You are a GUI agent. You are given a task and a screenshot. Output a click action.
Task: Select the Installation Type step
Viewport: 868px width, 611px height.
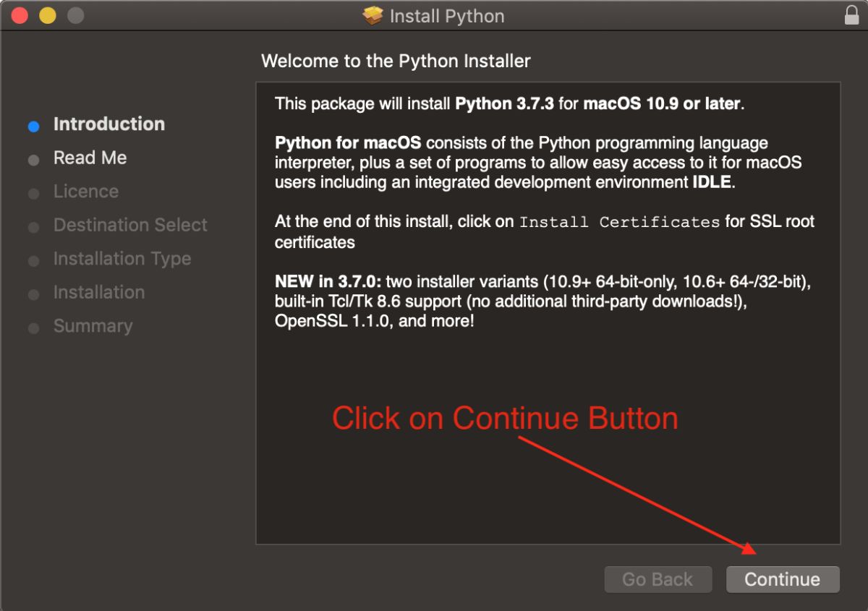(x=122, y=259)
